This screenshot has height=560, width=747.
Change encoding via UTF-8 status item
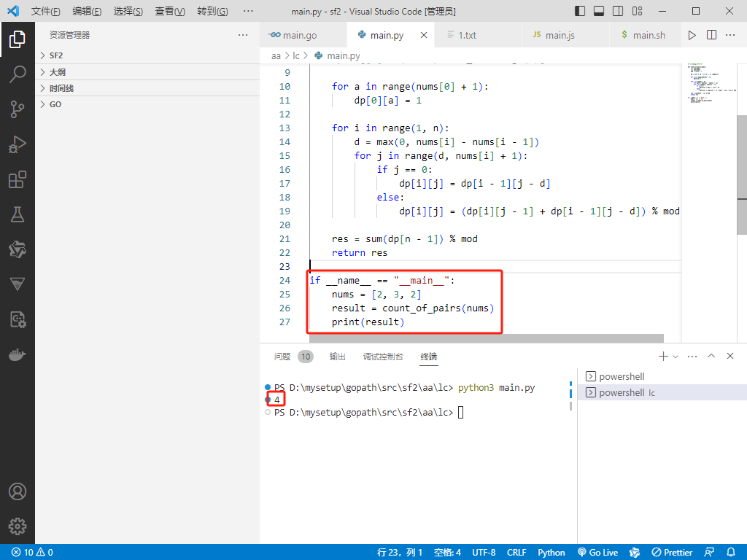coord(484,553)
